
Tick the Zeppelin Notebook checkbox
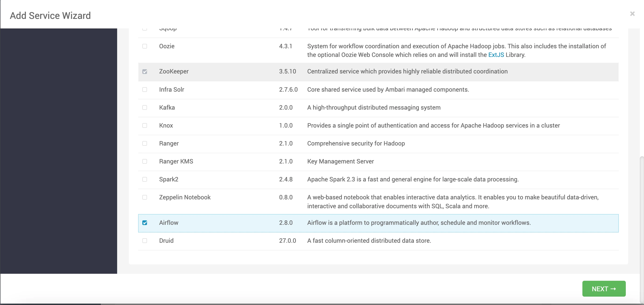[145, 197]
